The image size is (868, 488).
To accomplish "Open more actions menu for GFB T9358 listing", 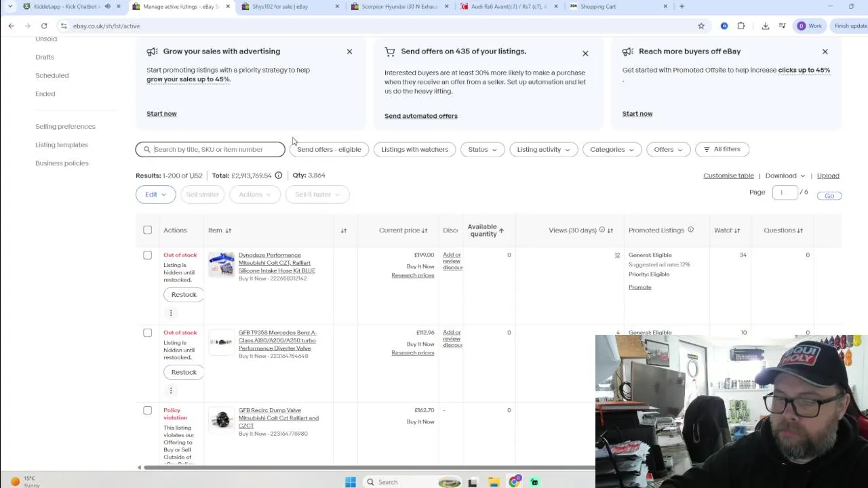I will tap(171, 390).
